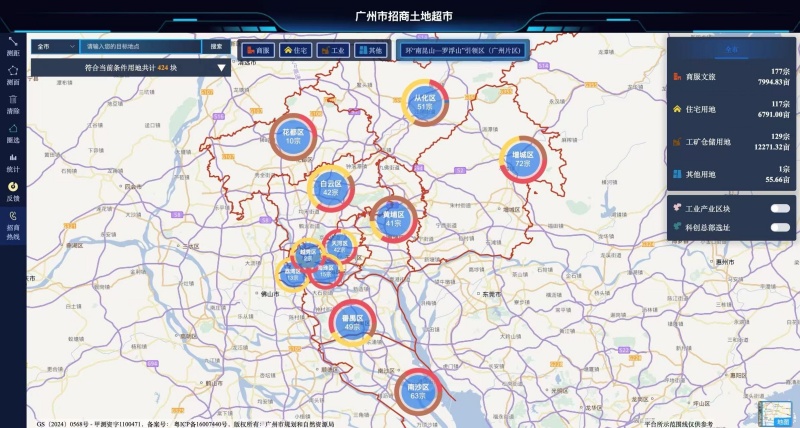
Task: Toggle the 工业产业区块 switch
Action: 780,209
